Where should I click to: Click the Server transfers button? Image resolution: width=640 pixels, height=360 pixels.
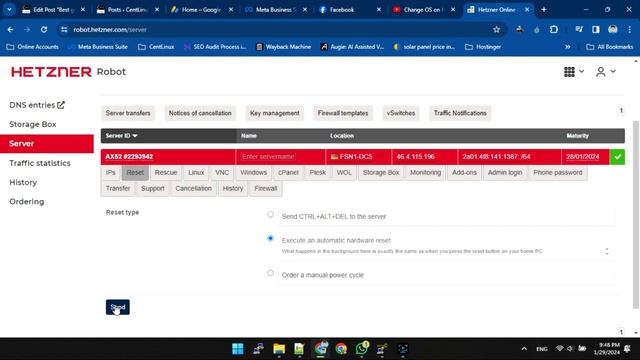[x=128, y=113]
